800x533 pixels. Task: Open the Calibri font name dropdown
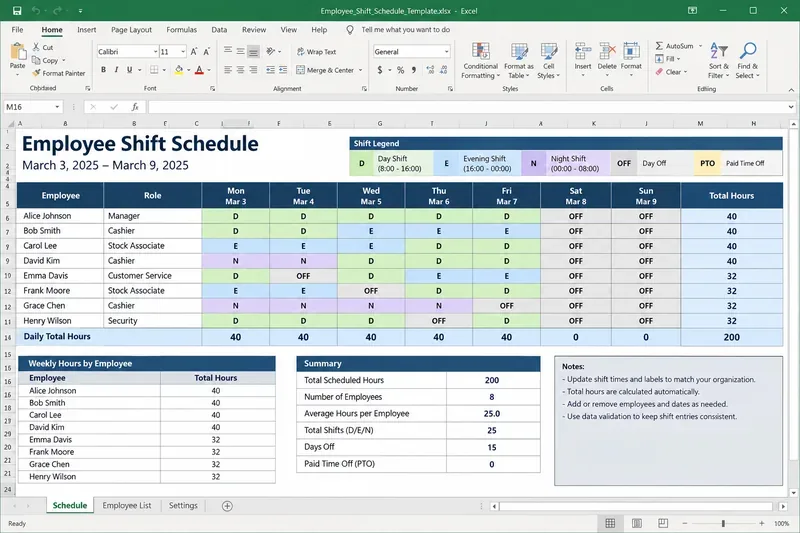[155, 52]
